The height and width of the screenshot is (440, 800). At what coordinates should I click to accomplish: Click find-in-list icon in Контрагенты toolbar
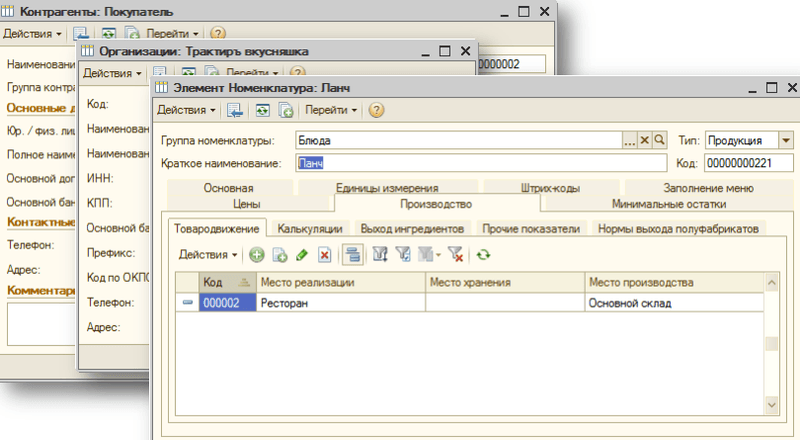[x=81, y=34]
